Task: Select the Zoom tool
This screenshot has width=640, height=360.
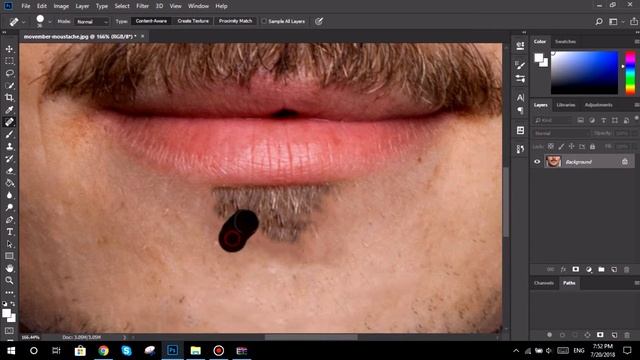Action: (9, 280)
